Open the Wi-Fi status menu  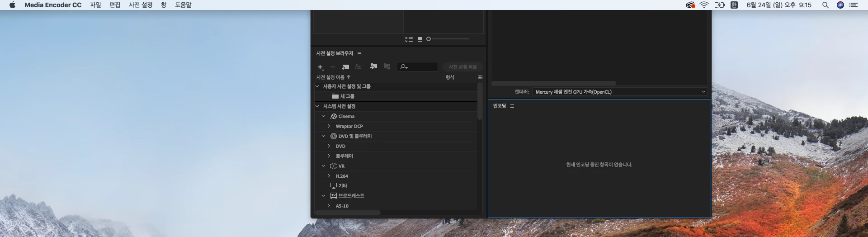[x=704, y=5]
